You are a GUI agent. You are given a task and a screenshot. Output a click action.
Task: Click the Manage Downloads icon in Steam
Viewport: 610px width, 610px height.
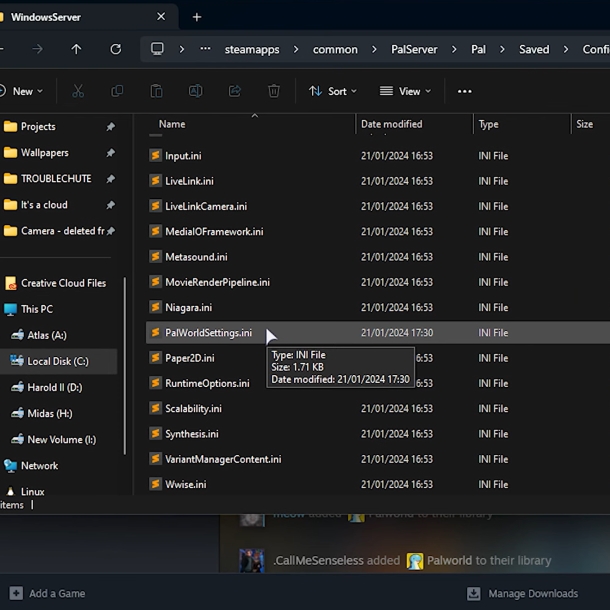click(473, 593)
